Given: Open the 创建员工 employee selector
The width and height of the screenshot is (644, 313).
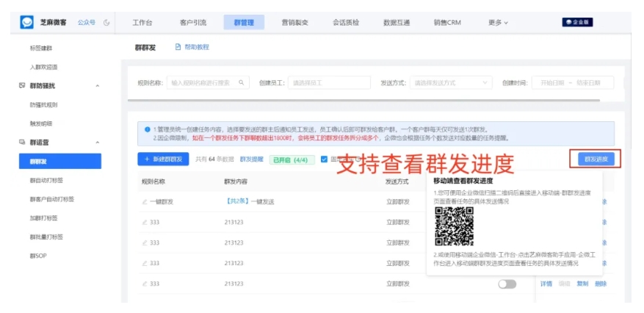Looking at the screenshot, I should (329, 82).
